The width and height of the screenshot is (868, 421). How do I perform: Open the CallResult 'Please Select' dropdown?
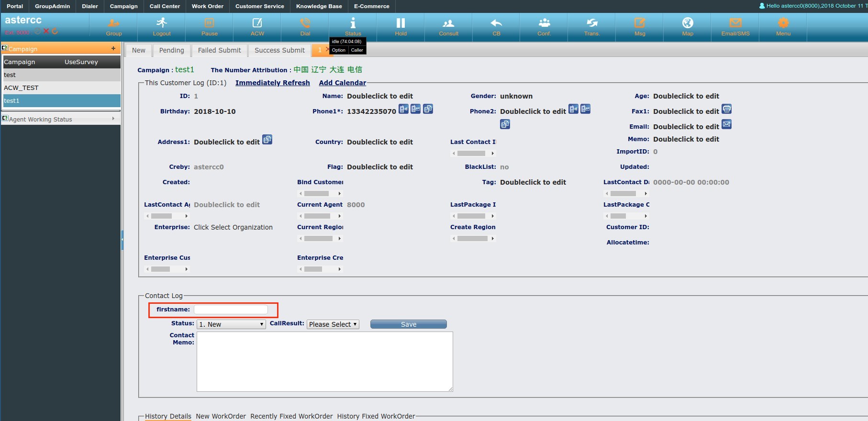(333, 324)
